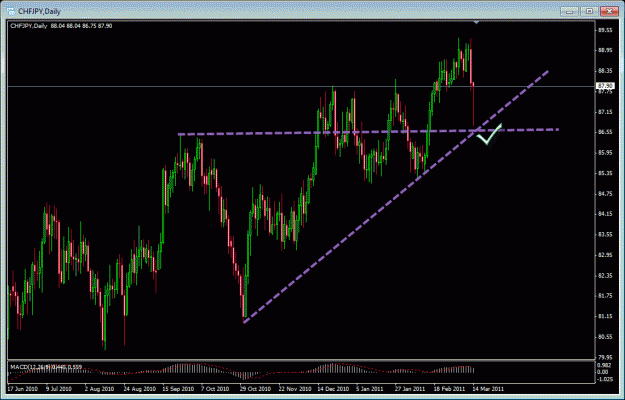Click the 15 Sep 2010 date label

pos(178,389)
